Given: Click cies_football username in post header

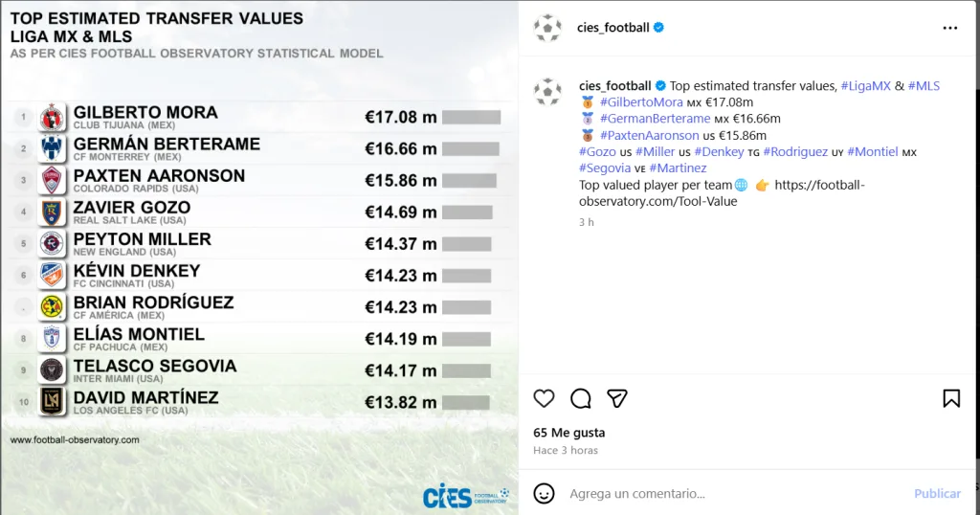Looking at the screenshot, I should coord(613,28).
